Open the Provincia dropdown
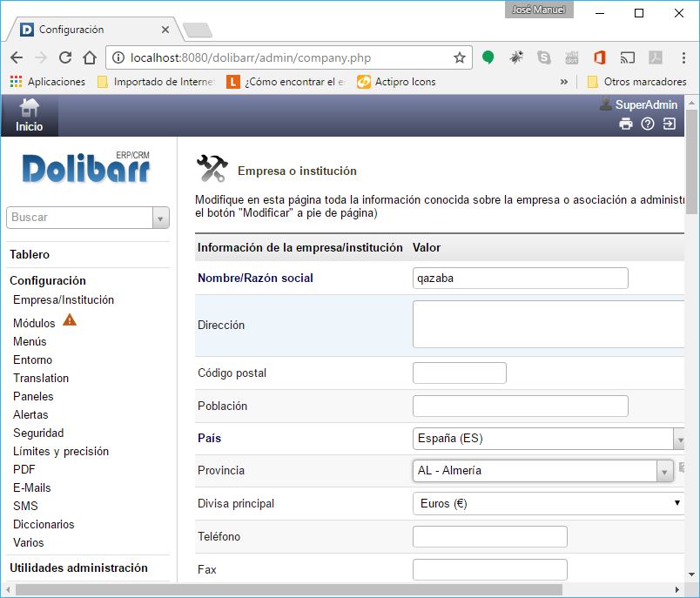Image resolution: width=700 pixels, height=598 pixels. [664, 471]
